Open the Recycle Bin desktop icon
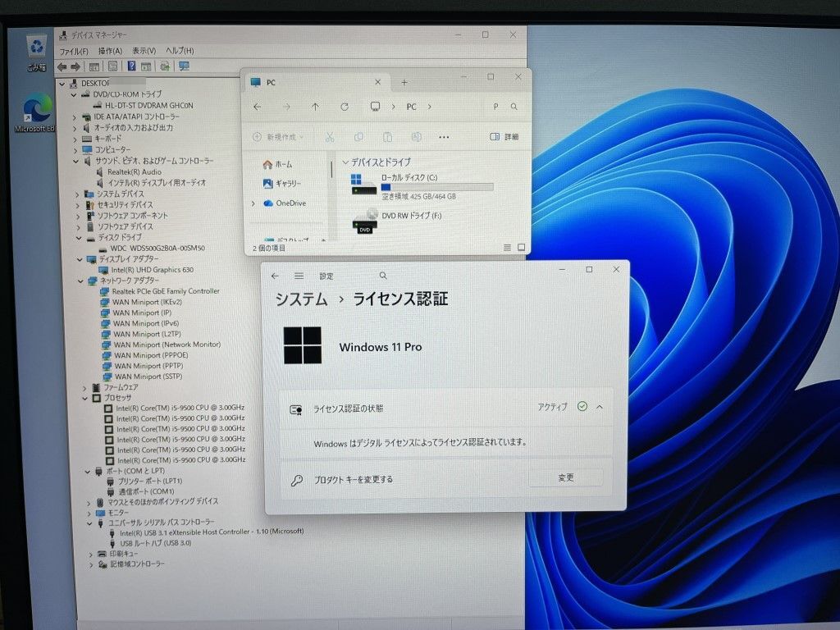The width and height of the screenshot is (840, 630). pyautogui.click(x=36, y=52)
